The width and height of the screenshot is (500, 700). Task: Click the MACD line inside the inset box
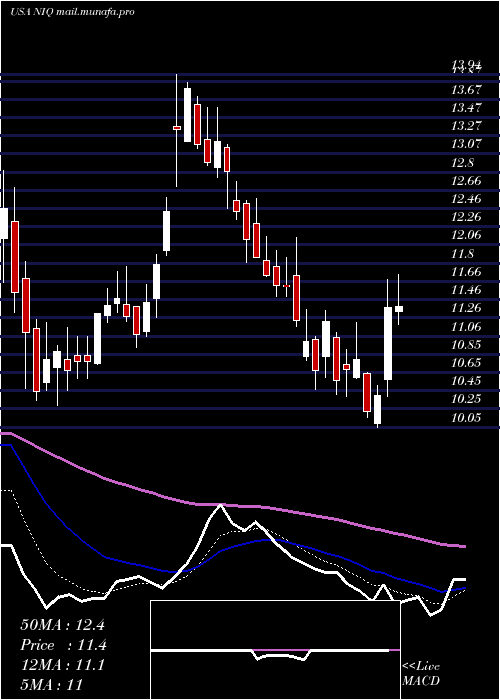coord(276,655)
